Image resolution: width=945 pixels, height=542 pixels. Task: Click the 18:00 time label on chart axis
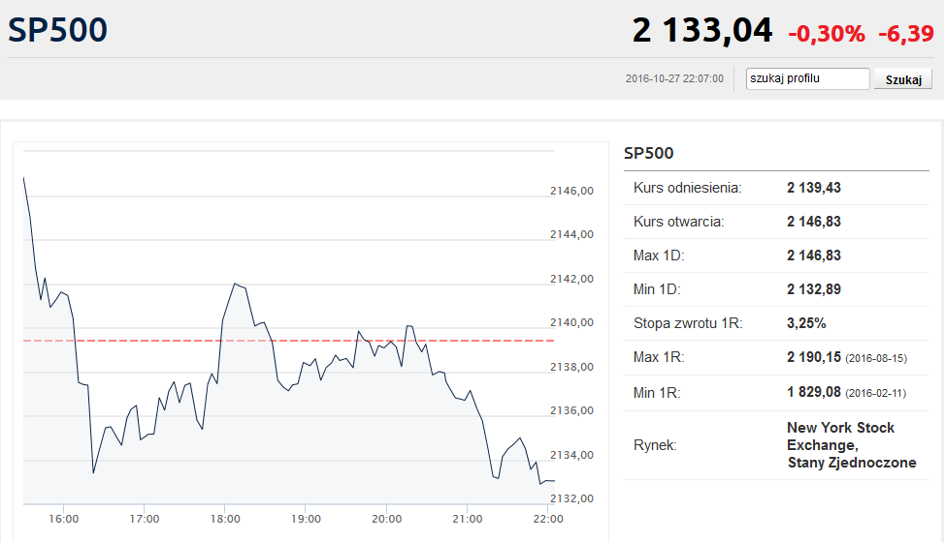pyautogui.click(x=225, y=519)
